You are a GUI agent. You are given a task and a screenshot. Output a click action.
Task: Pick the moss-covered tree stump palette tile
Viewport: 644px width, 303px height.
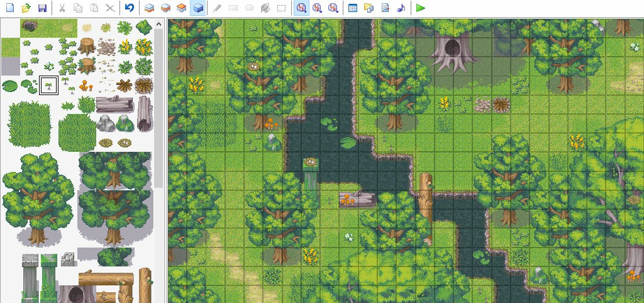click(x=87, y=66)
